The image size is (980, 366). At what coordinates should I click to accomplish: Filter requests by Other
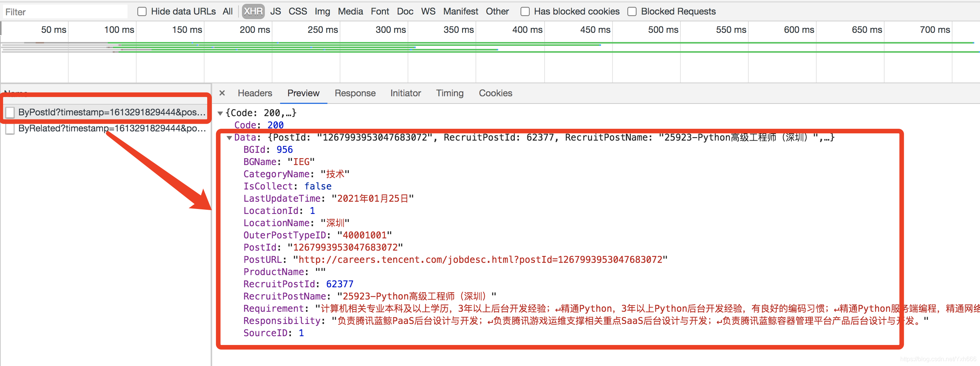coord(497,11)
